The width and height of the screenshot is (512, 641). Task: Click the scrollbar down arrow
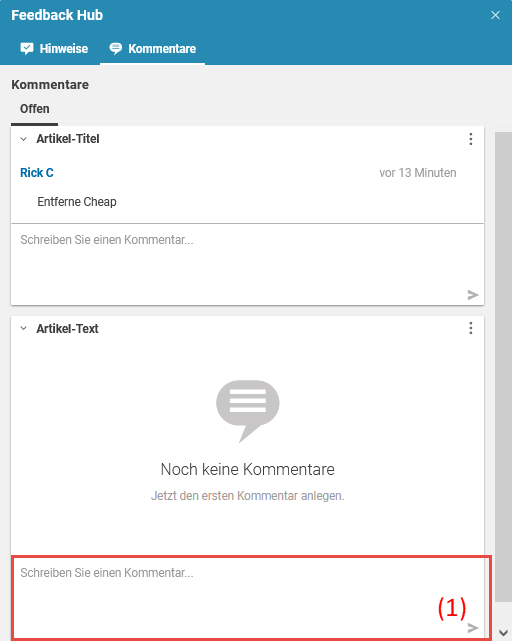[503, 632]
